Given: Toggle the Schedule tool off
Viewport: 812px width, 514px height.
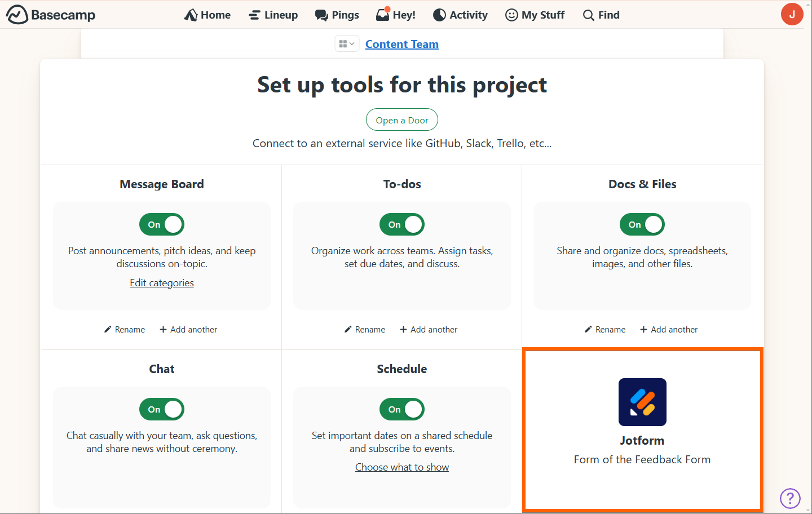Looking at the screenshot, I should 402,409.
